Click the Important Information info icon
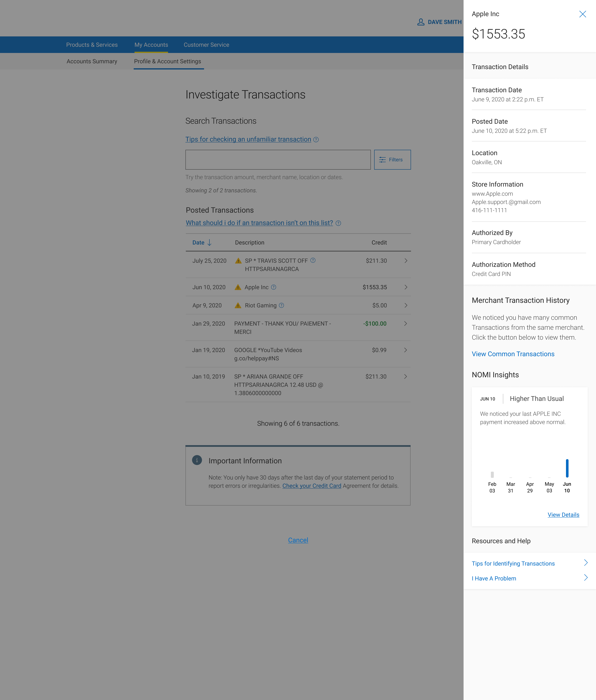Image resolution: width=596 pixels, height=700 pixels. pyautogui.click(x=197, y=460)
